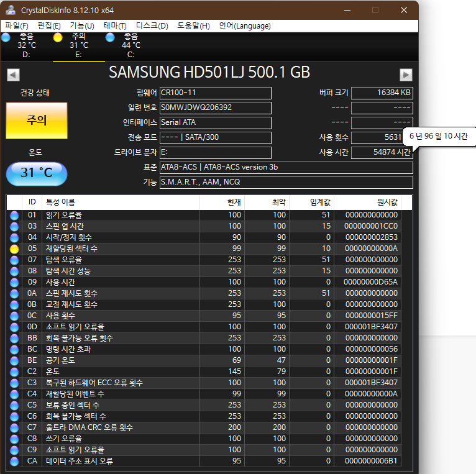476x474 pixels.
Task: Open the 파일(F) menu
Action: 17,26
